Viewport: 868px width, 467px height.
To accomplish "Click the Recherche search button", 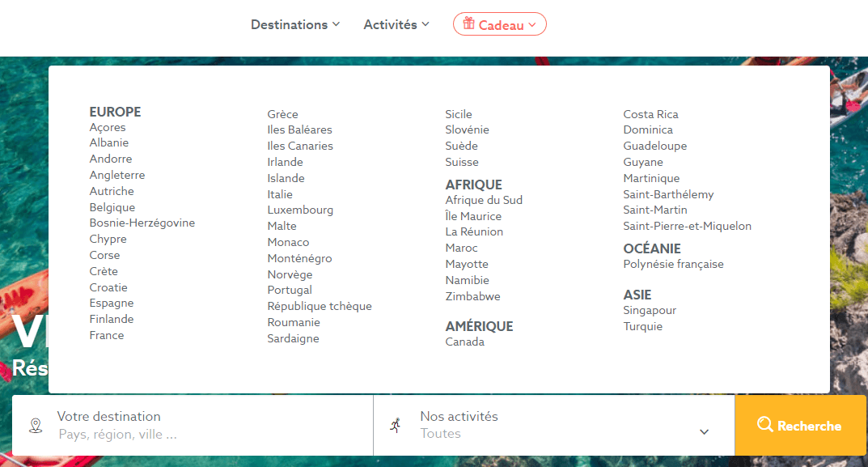I will tap(801, 425).
